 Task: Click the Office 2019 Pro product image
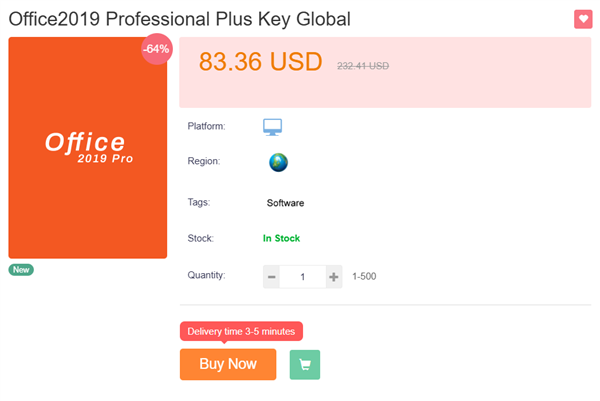coord(88,148)
